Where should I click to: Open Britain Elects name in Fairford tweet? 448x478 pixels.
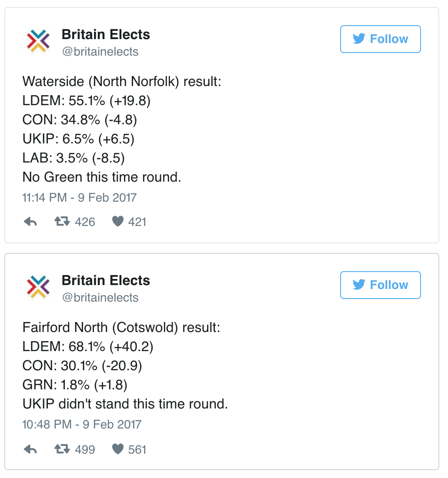[106, 281]
